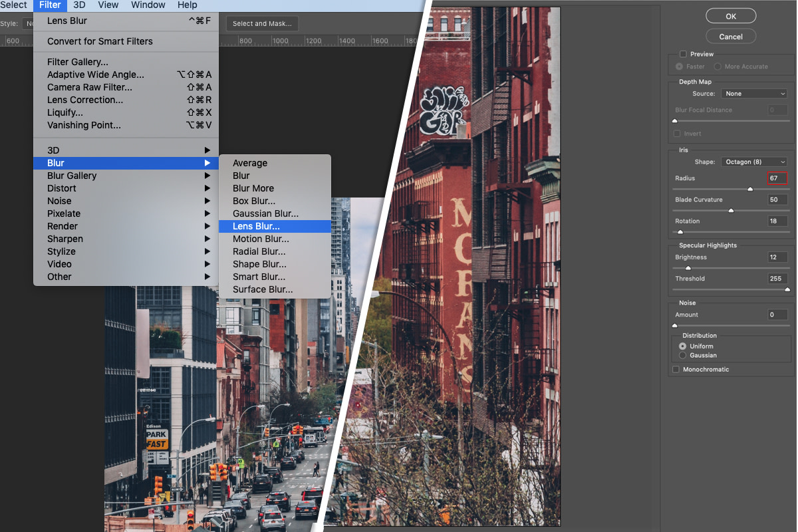Image resolution: width=798 pixels, height=532 pixels.
Task: Click the Radius slider handle
Action: 750,190
